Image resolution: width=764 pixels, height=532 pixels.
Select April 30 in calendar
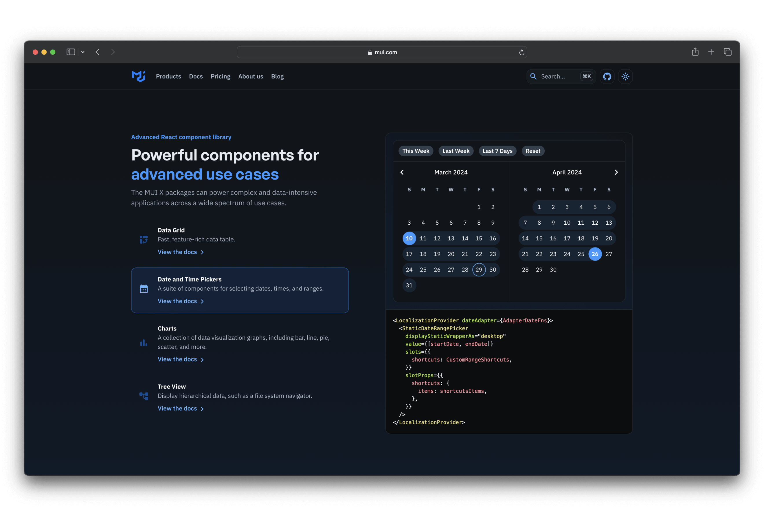click(553, 270)
